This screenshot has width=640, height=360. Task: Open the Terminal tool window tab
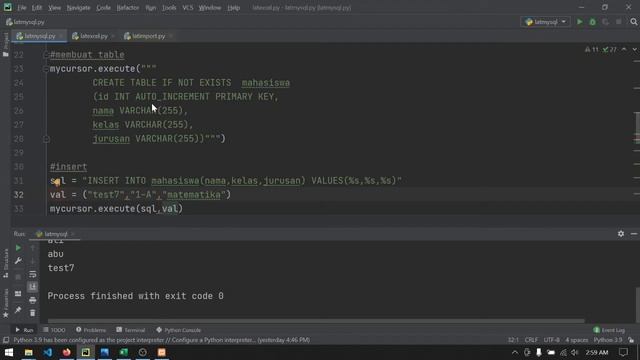coord(131,330)
